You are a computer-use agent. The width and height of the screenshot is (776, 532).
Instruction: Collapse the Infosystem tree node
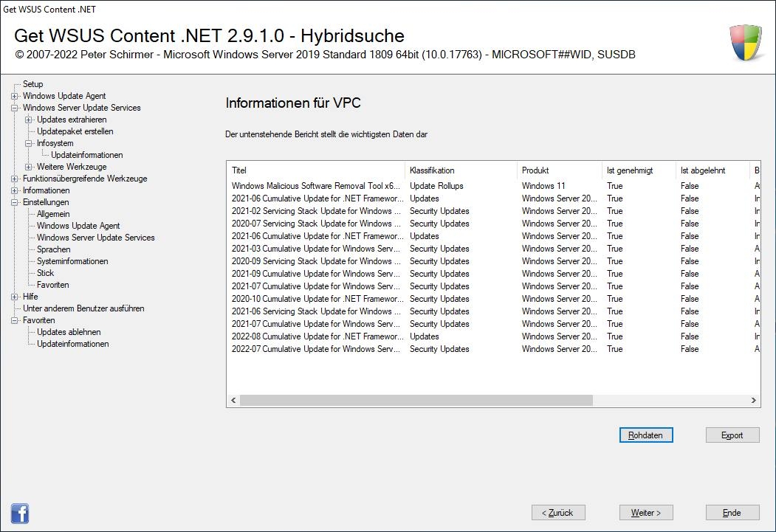pyautogui.click(x=29, y=143)
